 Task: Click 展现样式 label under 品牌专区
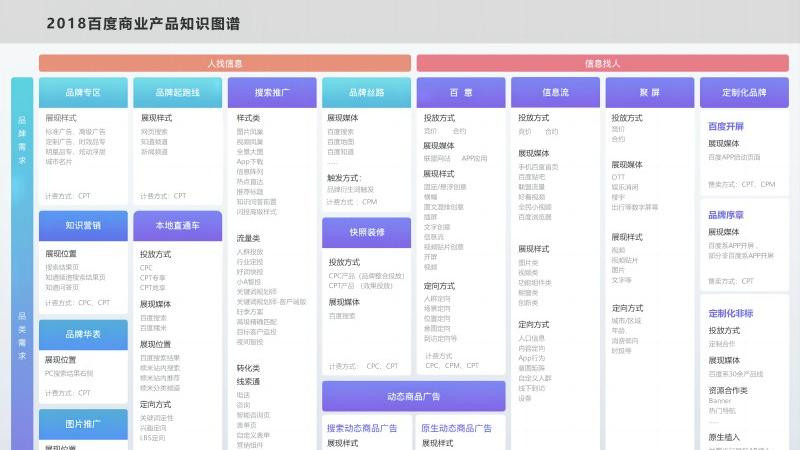point(61,118)
